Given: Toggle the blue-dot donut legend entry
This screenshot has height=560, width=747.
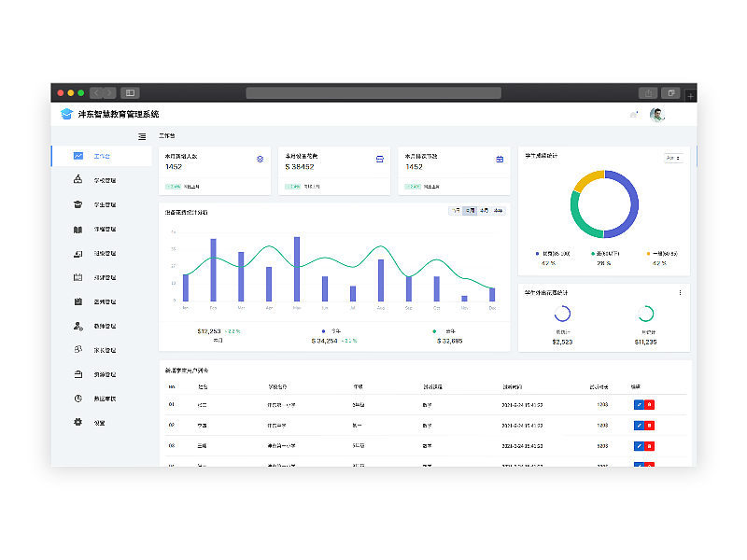Looking at the screenshot, I should (x=552, y=254).
